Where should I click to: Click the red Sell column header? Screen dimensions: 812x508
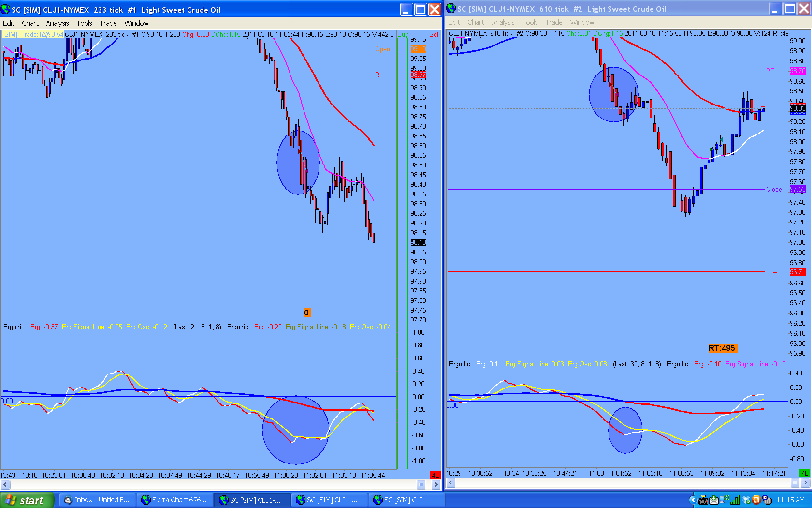435,35
